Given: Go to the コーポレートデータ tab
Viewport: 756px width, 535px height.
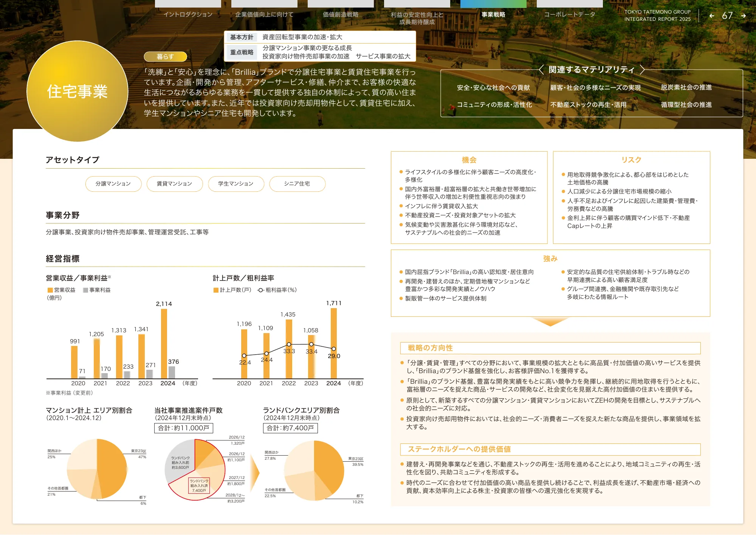Looking at the screenshot, I should point(570,14).
